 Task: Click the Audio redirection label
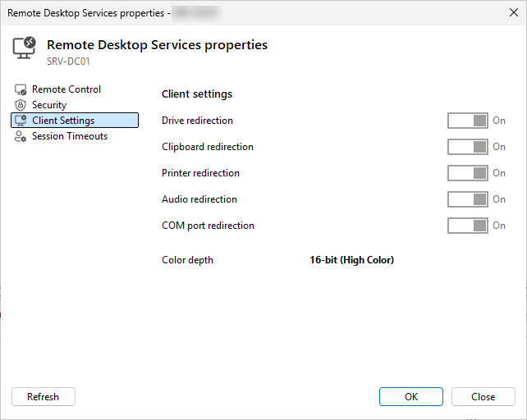click(199, 199)
